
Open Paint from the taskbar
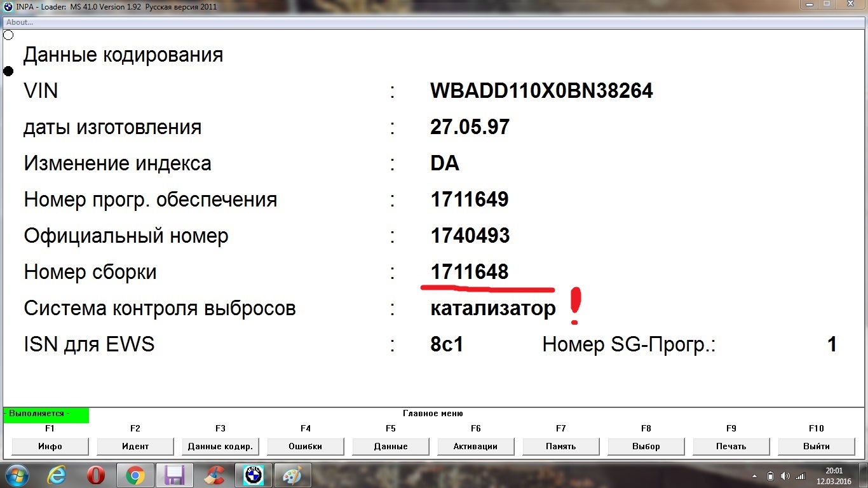coord(292,475)
